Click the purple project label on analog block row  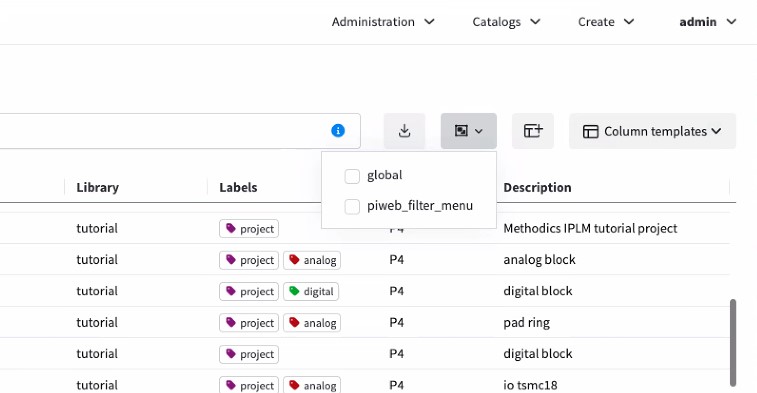coord(249,260)
